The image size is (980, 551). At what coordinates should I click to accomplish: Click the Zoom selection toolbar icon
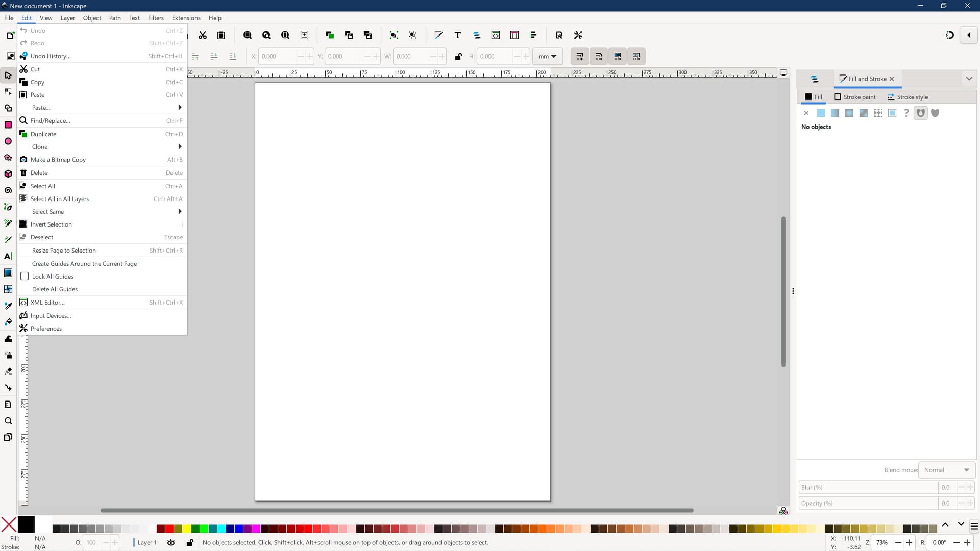point(248,35)
